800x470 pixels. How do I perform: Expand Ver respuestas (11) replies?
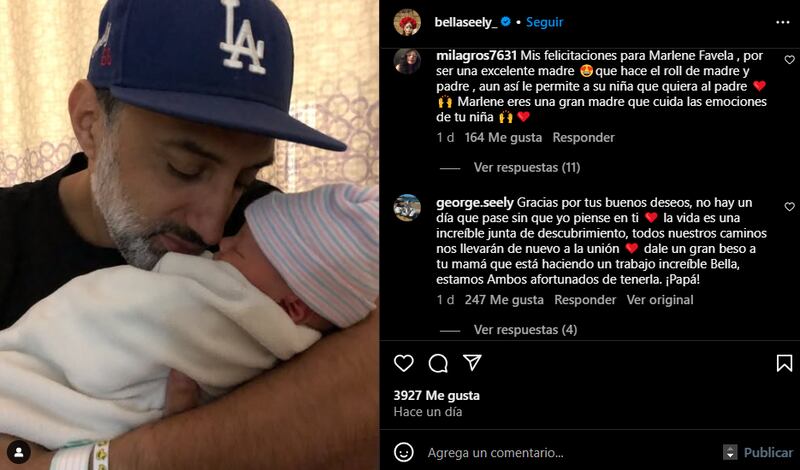[x=527, y=167]
